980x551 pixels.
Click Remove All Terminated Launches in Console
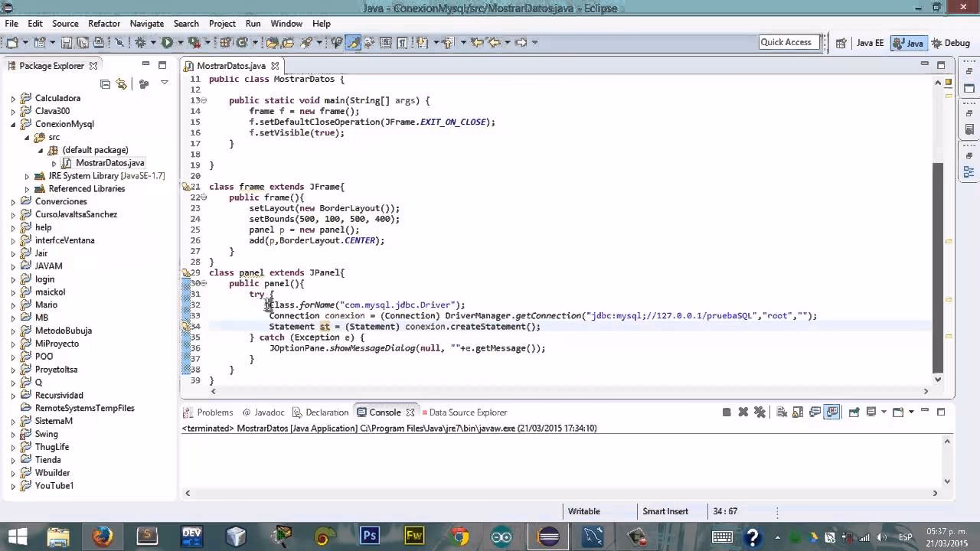[x=759, y=412]
